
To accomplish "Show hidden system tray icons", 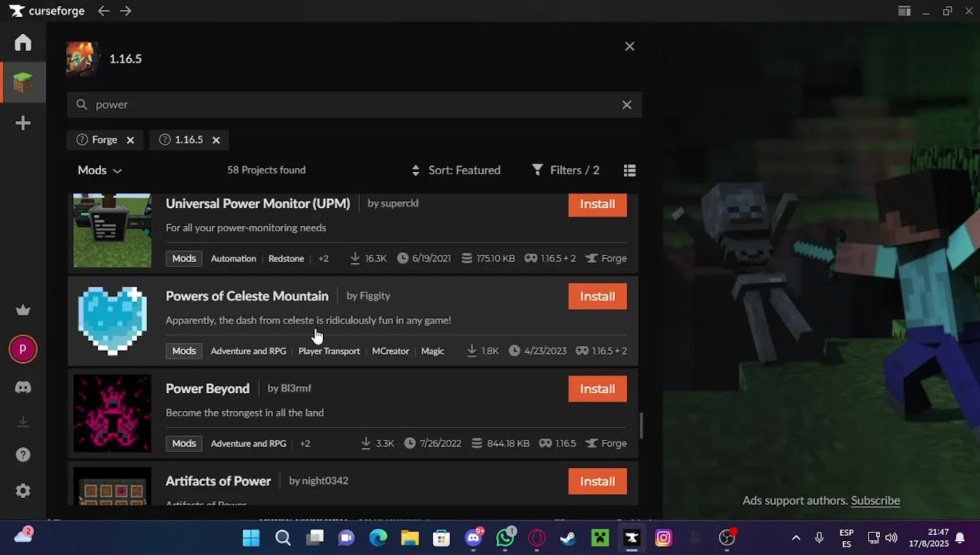I will click(796, 538).
